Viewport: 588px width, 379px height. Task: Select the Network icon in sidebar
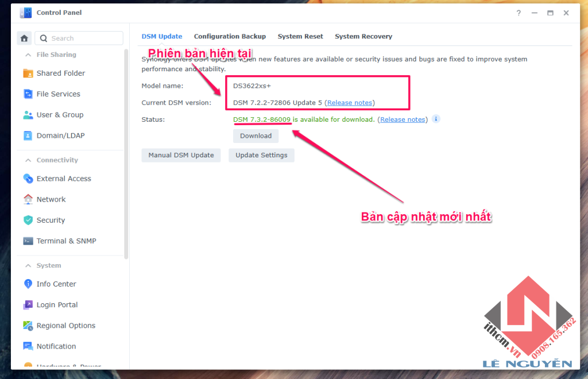pyautogui.click(x=27, y=199)
